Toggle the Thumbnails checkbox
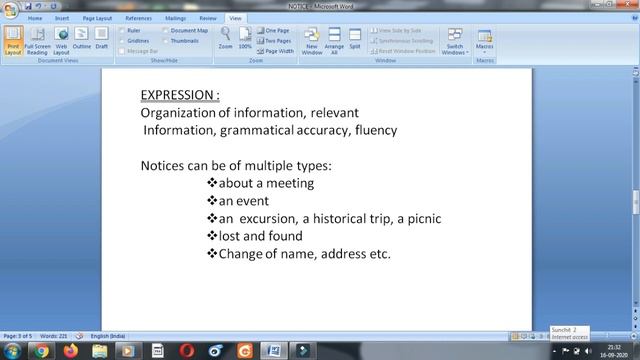640x360 pixels. click(165, 41)
